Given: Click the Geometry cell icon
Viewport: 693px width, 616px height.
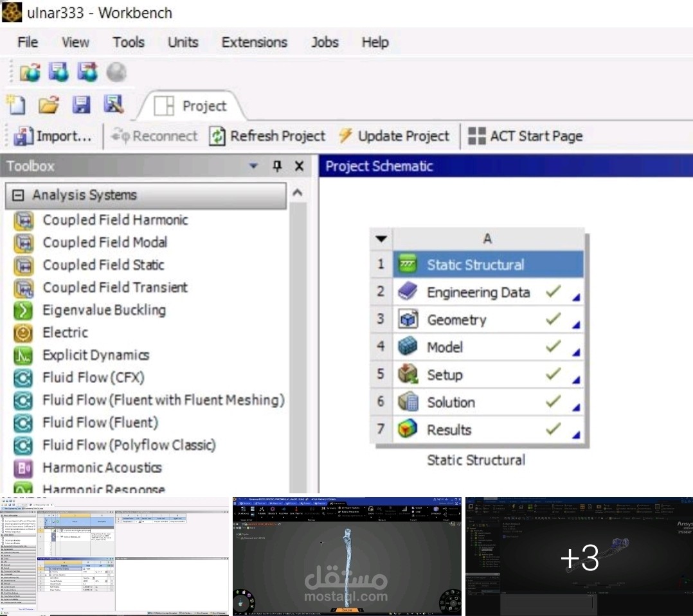Looking at the screenshot, I should point(408,319).
